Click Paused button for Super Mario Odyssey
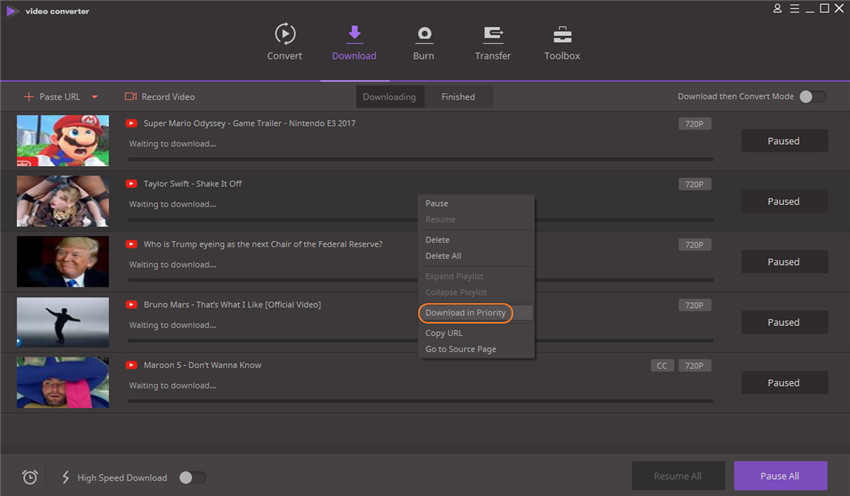The image size is (850, 496). tap(784, 141)
